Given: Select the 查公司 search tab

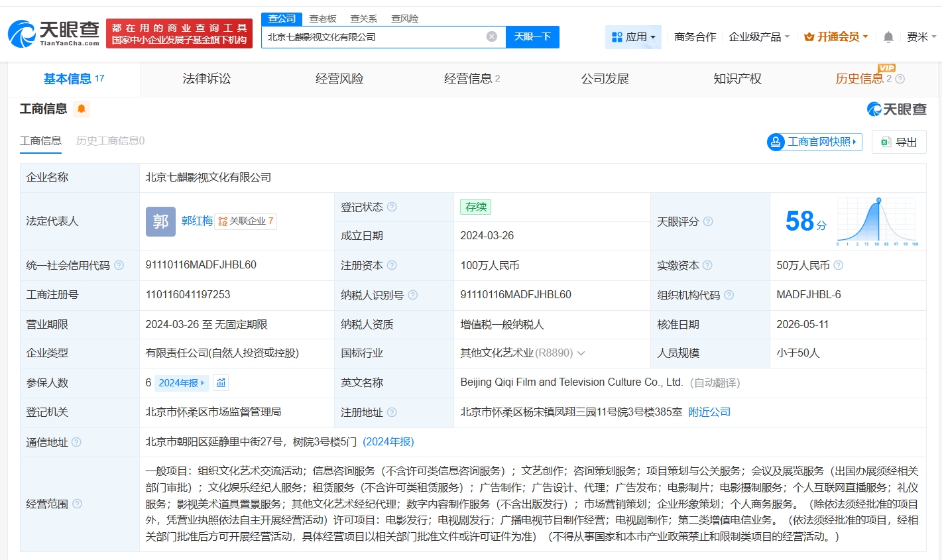Looking at the screenshot, I should pyautogui.click(x=282, y=19).
